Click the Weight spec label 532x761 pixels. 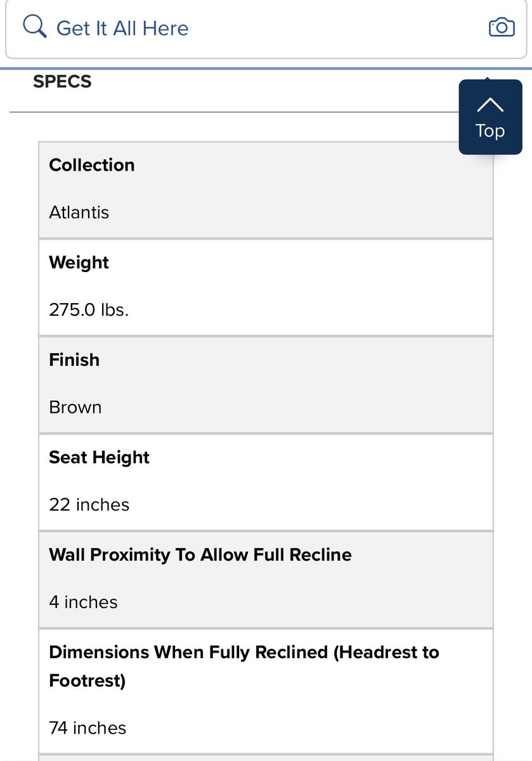[79, 263]
